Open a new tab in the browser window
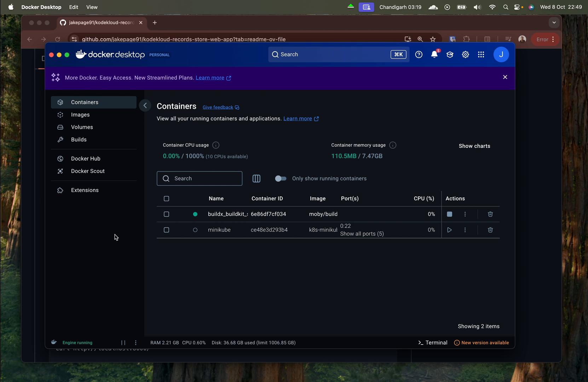This screenshot has width=588, height=382. 155,23
